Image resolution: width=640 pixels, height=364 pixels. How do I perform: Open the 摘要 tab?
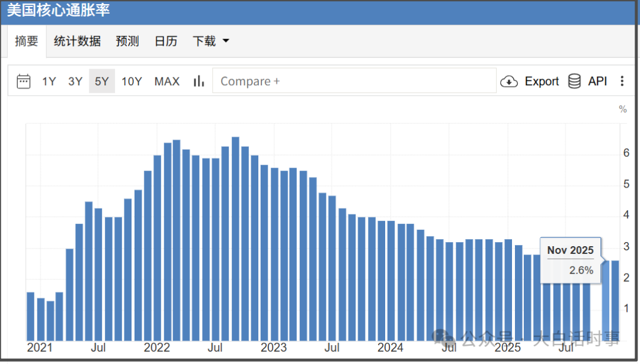point(27,41)
